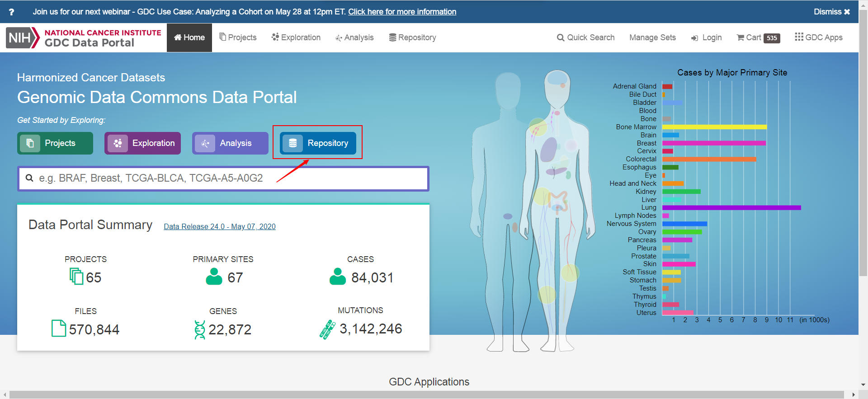Image resolution: width=868 pixels, height=399 pixels.
Task: Open Manage Sets page
Action: pyautogui.click(x=652, y=38)
